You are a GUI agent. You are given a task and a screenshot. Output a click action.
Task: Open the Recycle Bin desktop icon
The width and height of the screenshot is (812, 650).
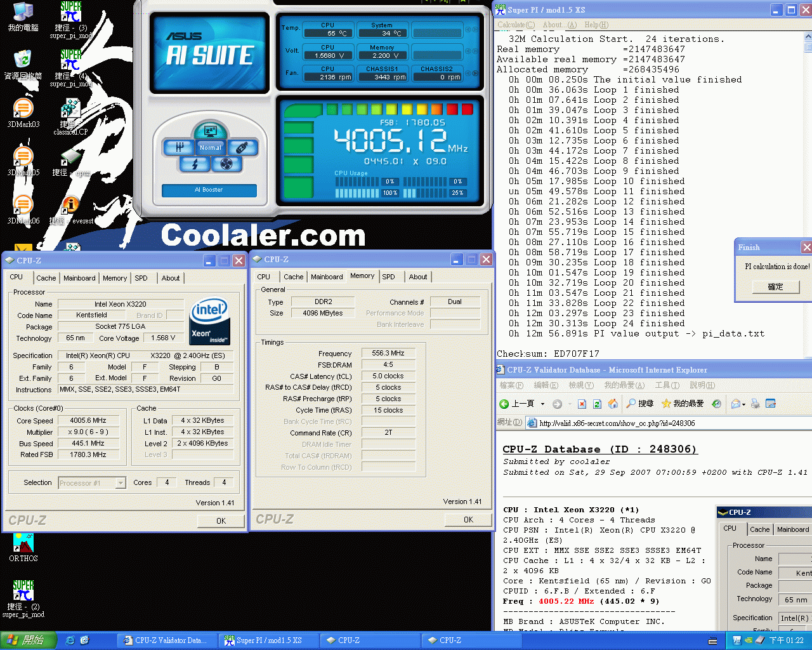coord(23,65)
